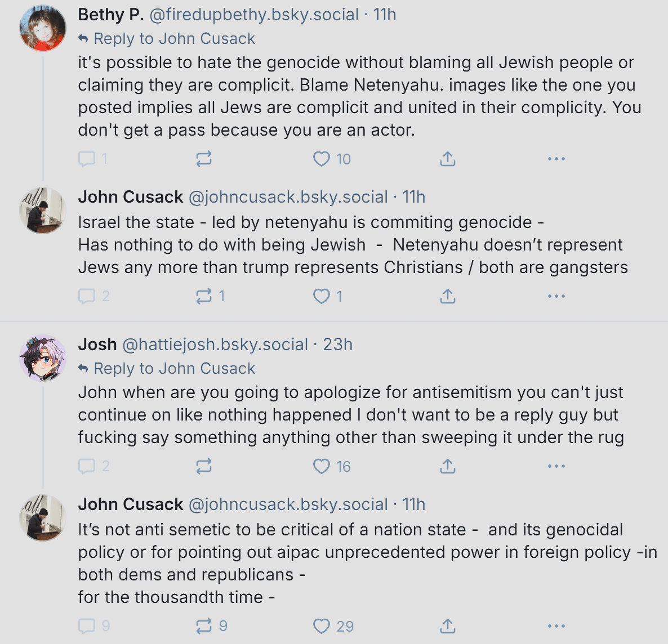Viewport: 668px width, 644px height.
Task: Reply to Cusack's post with 9 replies
Action: pyautogui.click(x=94, y=626)
